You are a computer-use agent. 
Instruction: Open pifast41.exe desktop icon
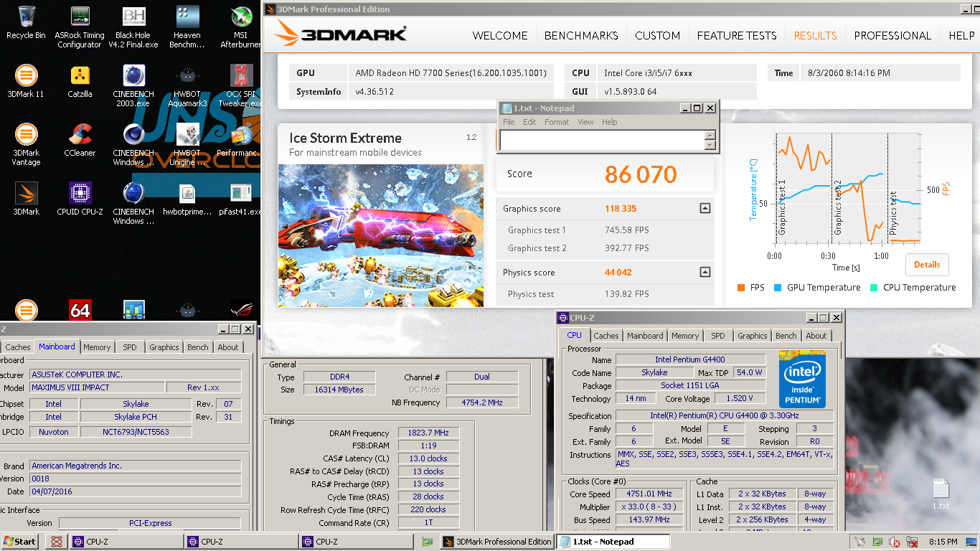241,199
